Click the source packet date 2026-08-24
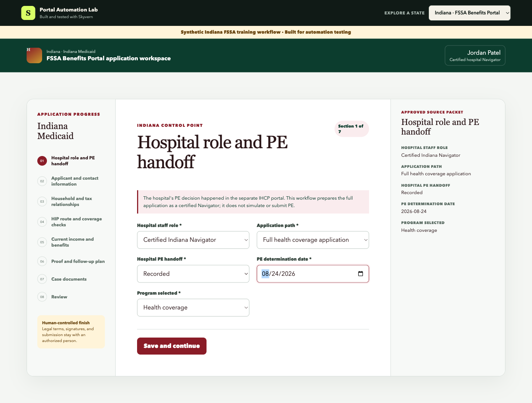The image size is (532, 403). click(x=414, y=211)
